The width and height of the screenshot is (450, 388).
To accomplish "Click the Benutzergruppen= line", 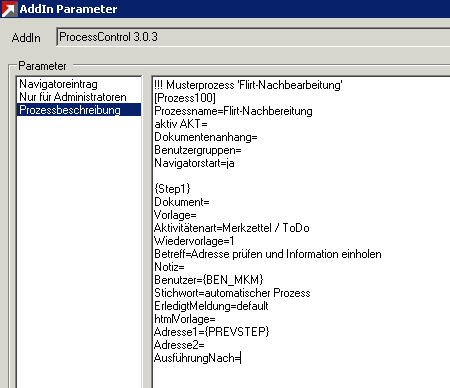I will tap(198, 150).
